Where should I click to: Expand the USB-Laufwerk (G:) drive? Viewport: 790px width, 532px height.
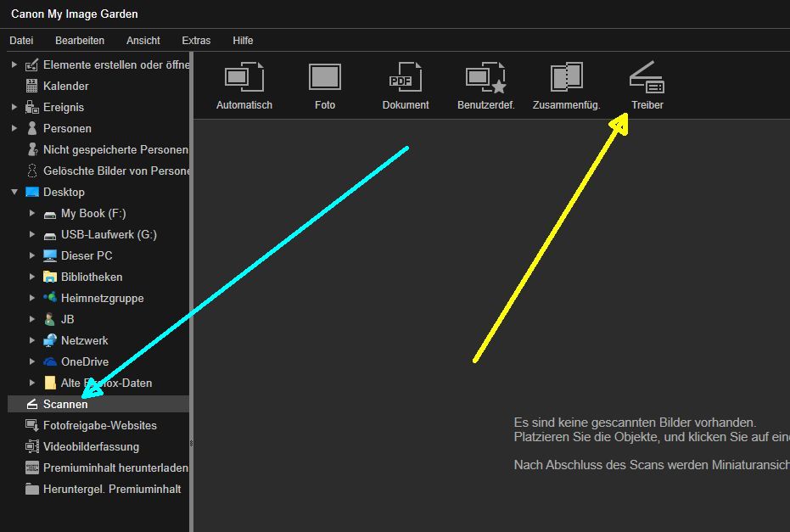coord(31,234)
